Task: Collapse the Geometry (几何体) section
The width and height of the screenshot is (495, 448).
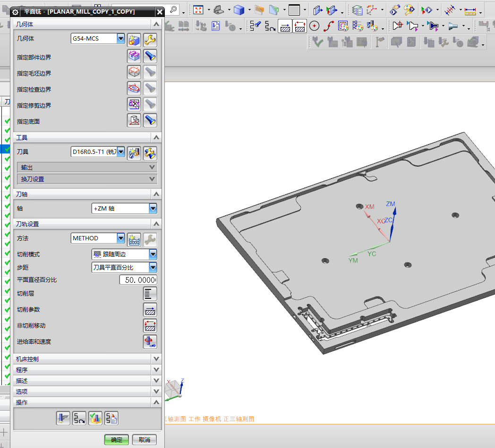Action: tap(156, 24)
